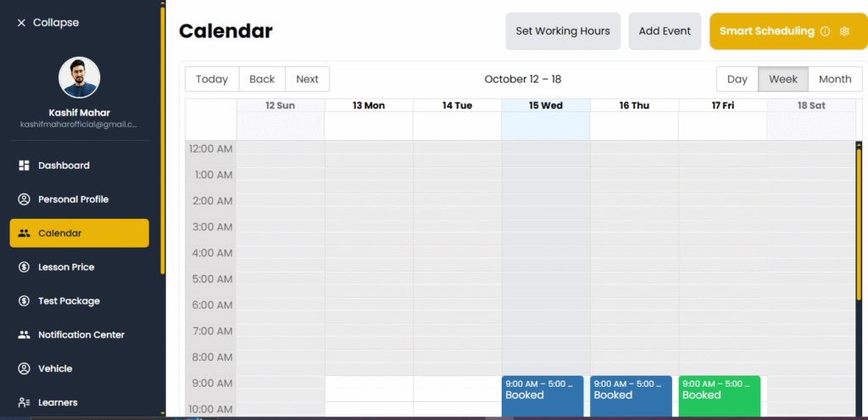This screenshot has width=868, height=420.
Task: Click the Vehicle sidebar icon
Action: coord(24,369)
